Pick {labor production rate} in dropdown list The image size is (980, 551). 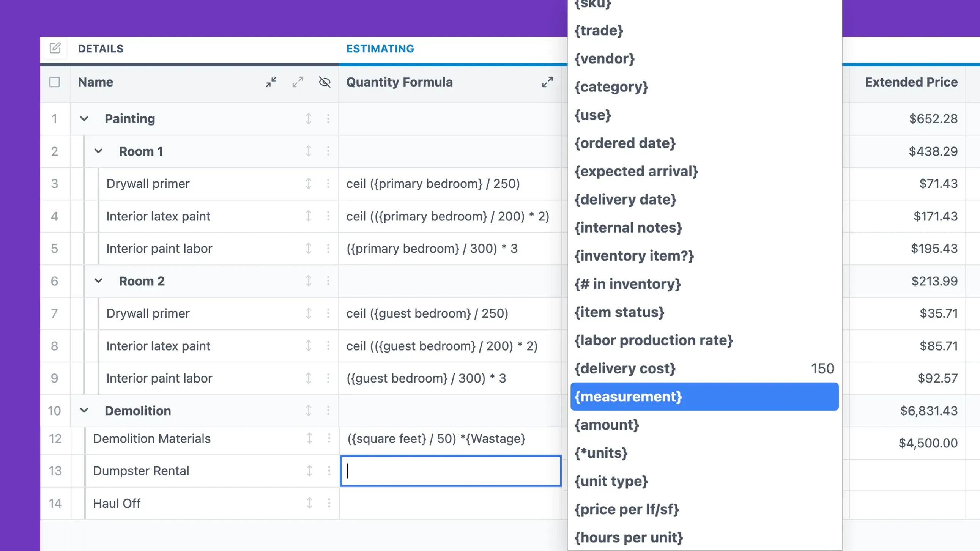[704, 340]
